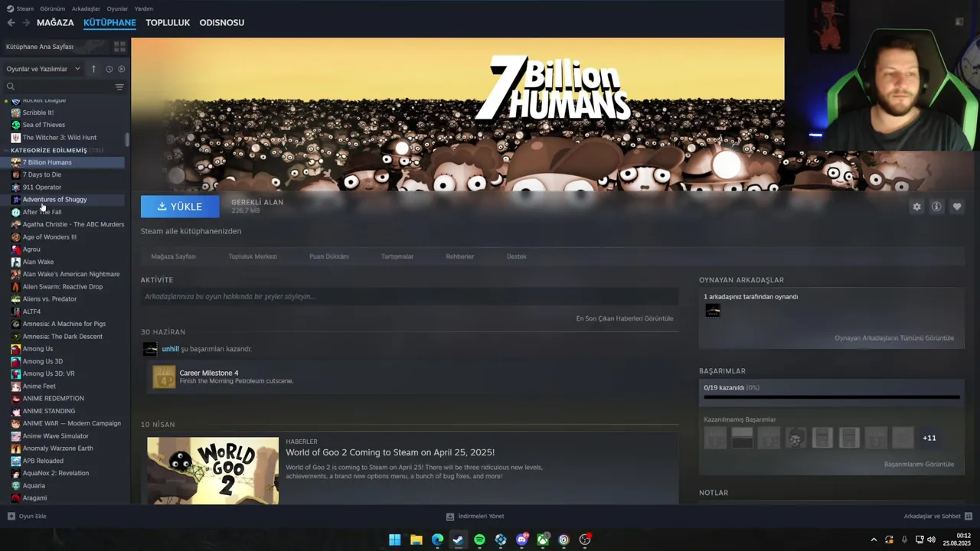The height and width of the screenshot is (551, 980).
Task: Switch library to grid view icon
Action: pos(119,47)
